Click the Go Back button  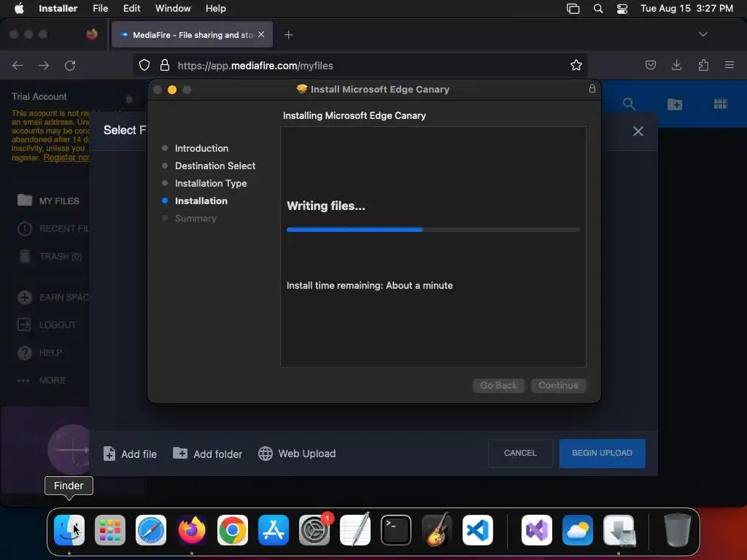499,385
